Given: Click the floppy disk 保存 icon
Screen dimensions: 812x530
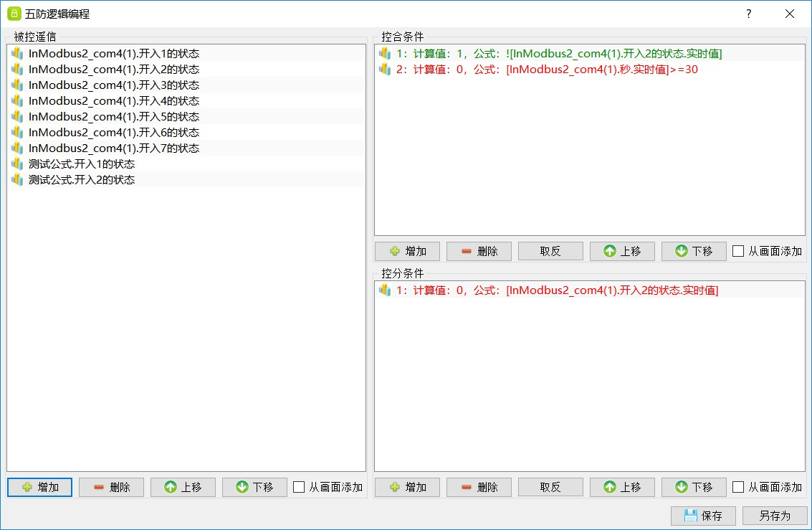Looking at the screenshot, I should 691,516.
